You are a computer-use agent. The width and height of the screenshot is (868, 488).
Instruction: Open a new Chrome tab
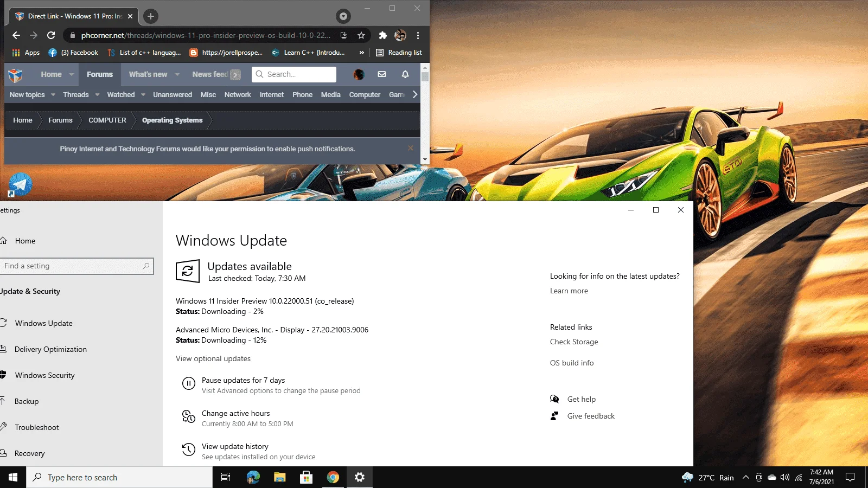151,16
